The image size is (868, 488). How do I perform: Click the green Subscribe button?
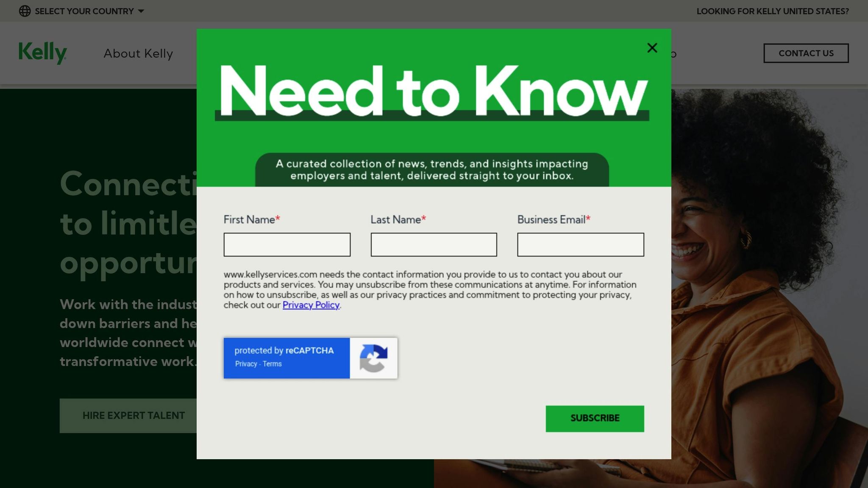click(595, 419)
